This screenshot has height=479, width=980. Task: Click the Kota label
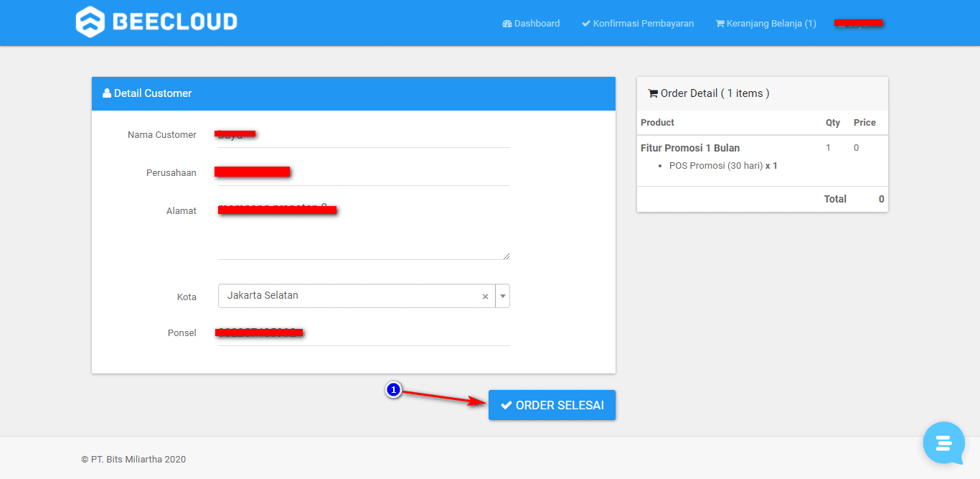(187, 297)
